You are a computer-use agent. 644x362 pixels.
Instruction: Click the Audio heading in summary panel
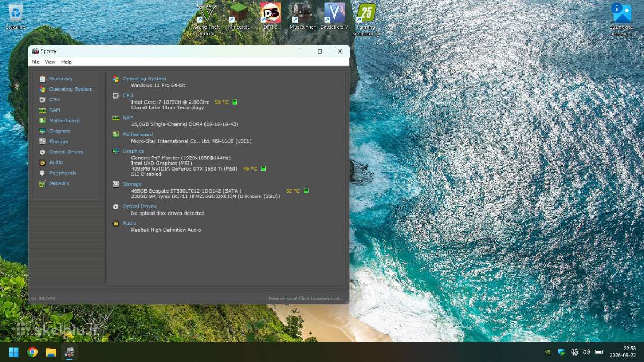[x=129, y=223]
